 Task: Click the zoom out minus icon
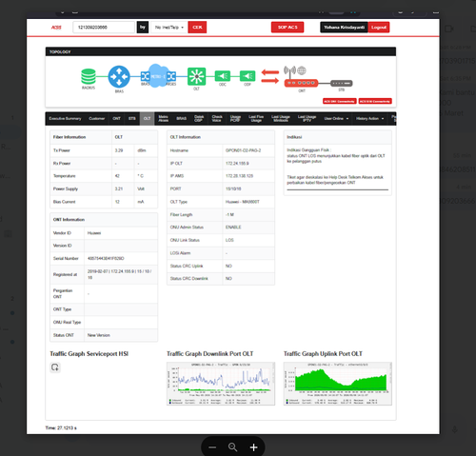click(212, 447)
